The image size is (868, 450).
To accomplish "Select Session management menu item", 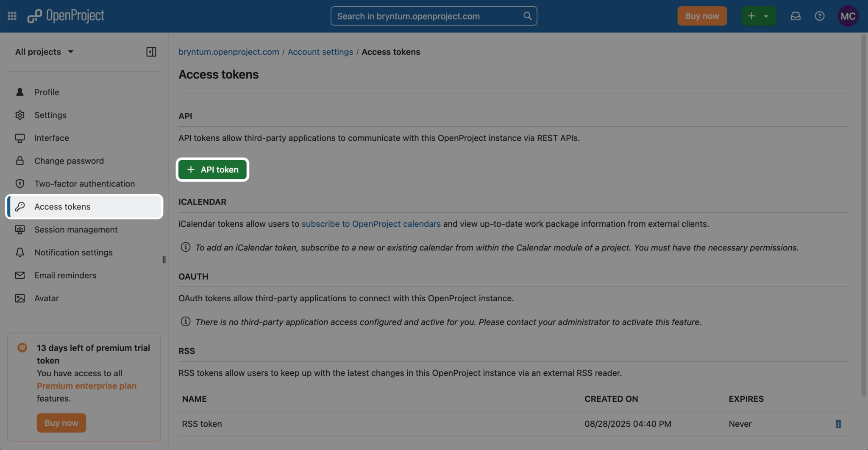I will pyautogui.click(x=76, y=230).
